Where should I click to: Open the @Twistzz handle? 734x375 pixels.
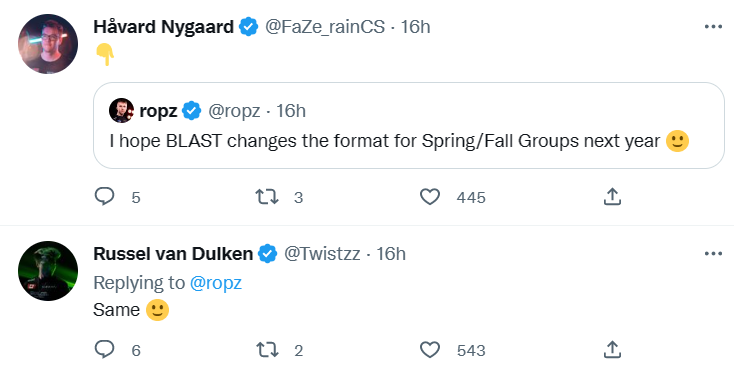tap(322, 254)
